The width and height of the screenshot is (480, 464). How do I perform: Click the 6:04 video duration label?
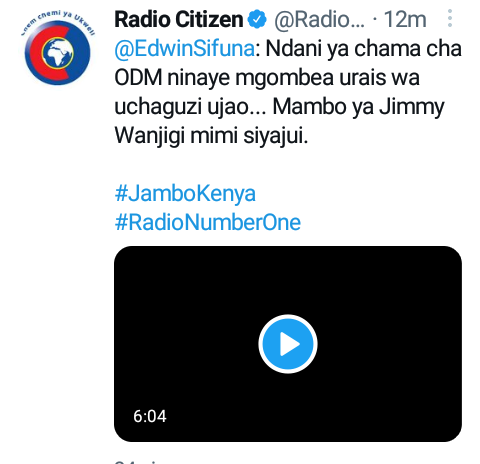150,416
